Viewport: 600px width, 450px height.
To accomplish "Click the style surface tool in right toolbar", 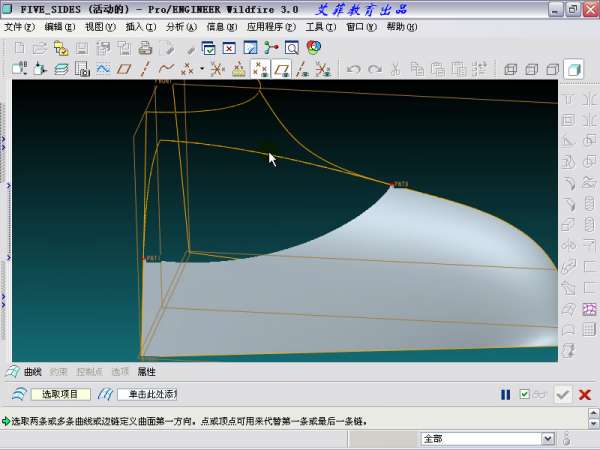I will [x=590, y=308].
